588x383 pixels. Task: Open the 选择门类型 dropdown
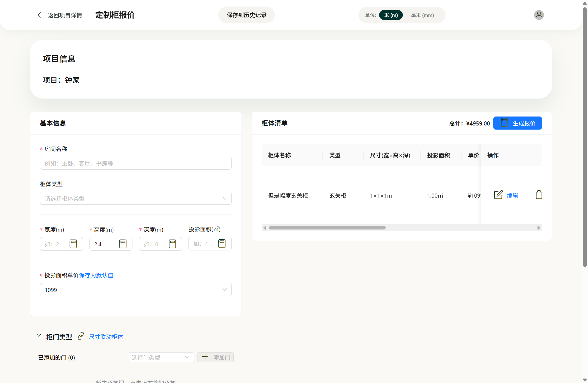[161, 357]
